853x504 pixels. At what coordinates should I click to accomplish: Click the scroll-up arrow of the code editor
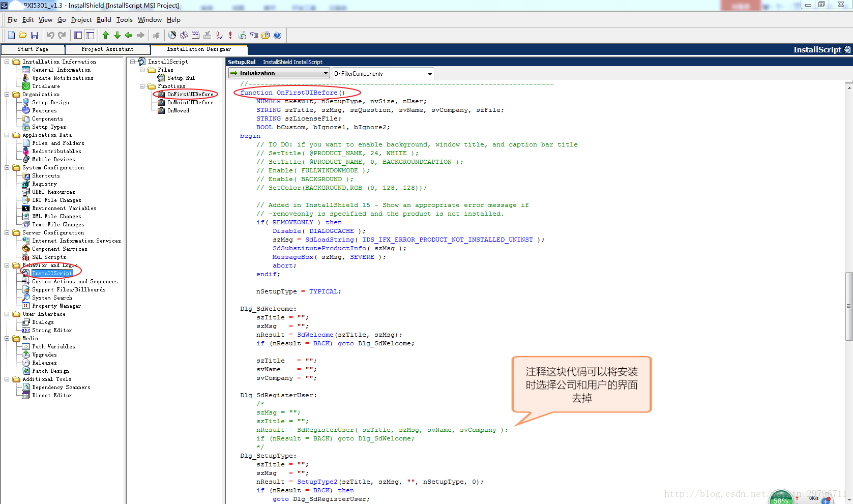[848, 88]
